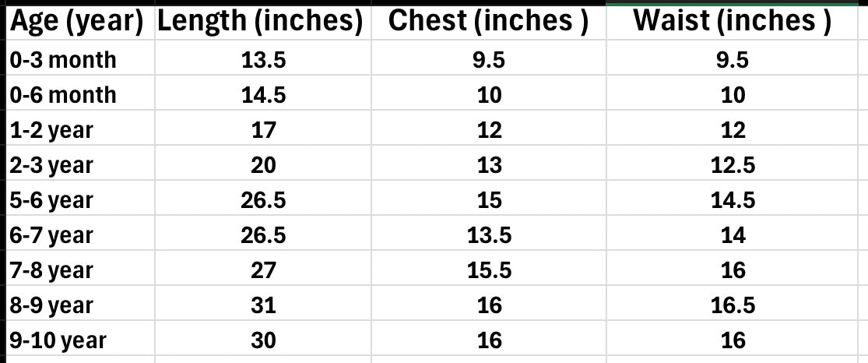Select the Chest (inches) header cell
This screenshot has height=363, width=868.
[489, 22]
